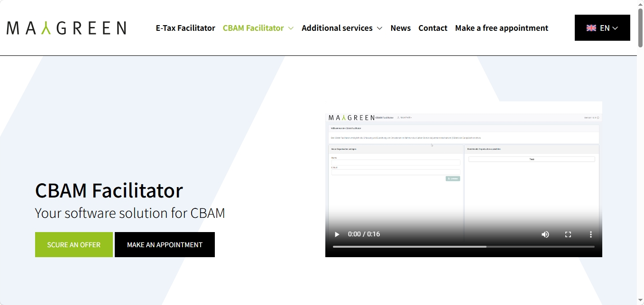
Task: Expand the Additional services chevron
Action: 379,28
